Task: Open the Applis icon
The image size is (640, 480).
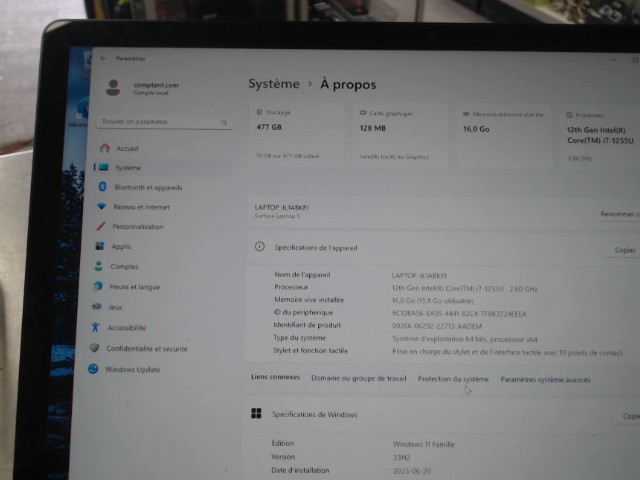Action: [100, 246]
